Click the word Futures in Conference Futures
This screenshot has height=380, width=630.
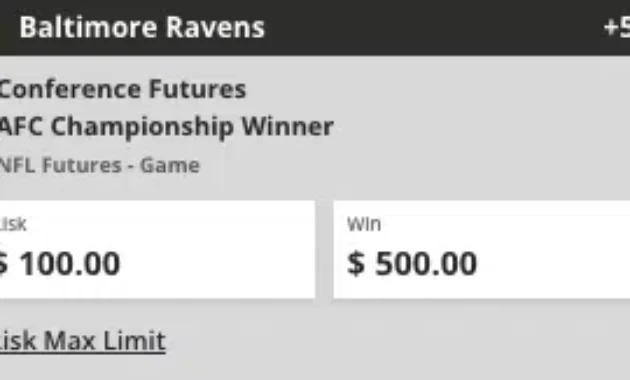[197, 89]
